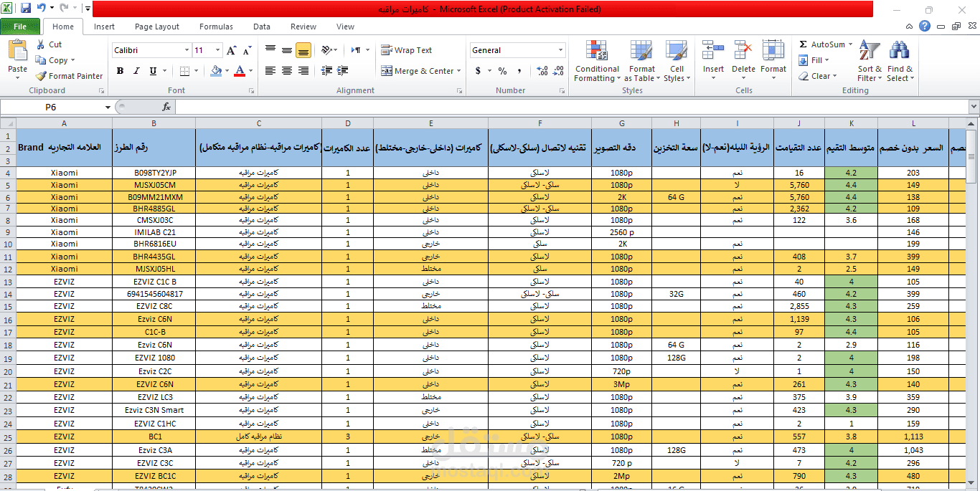
Task: Toggle Middle Align button
Action: [x=287, y=50]
